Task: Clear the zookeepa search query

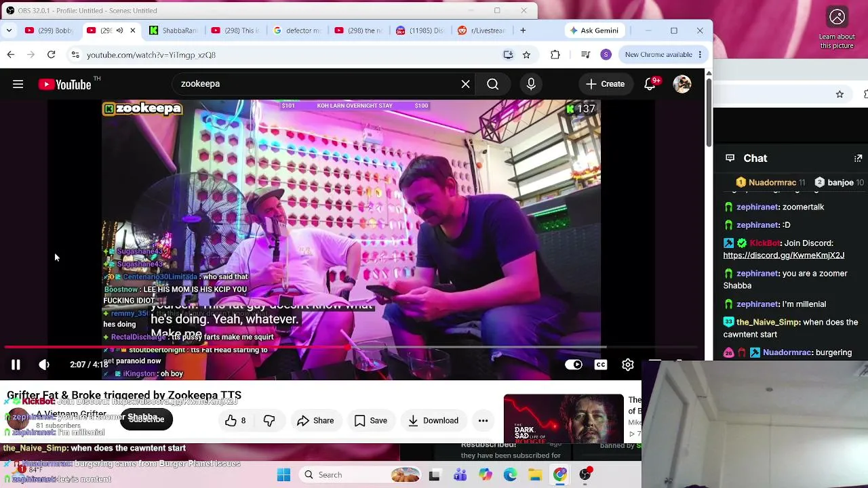Action: [465, 84]
